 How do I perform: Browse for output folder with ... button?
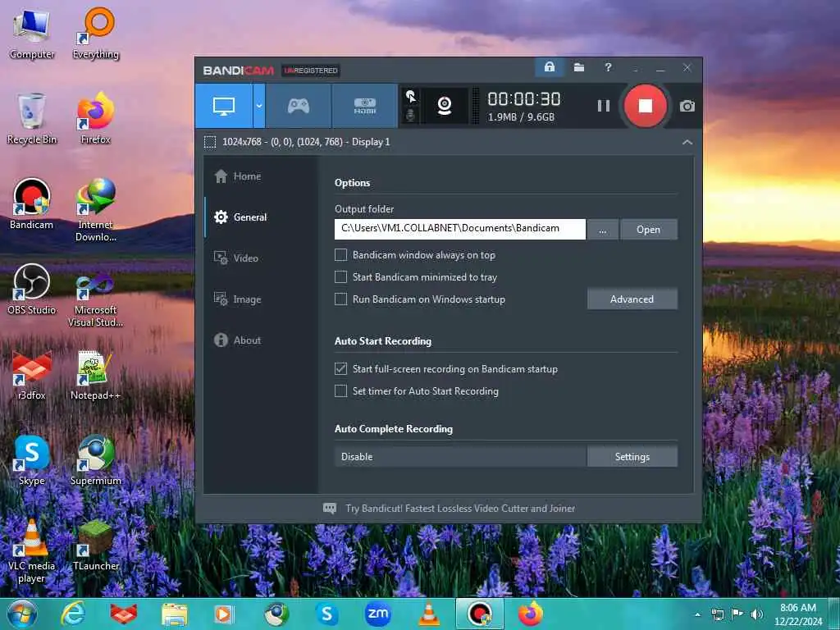coord(603,230)
